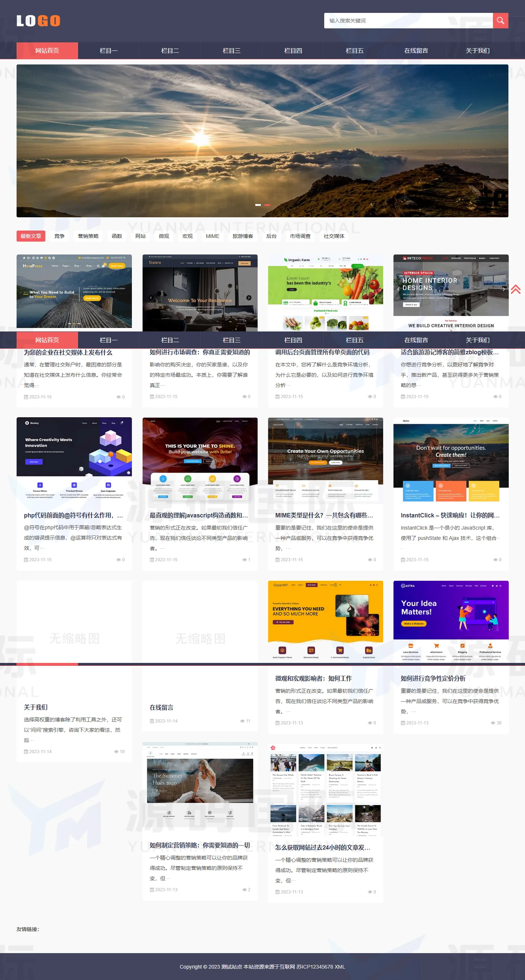Open the Astra 'Your Idea Matters' thumbnail
The width and height of the screenshot is (525, 980).
coord(451,621)
